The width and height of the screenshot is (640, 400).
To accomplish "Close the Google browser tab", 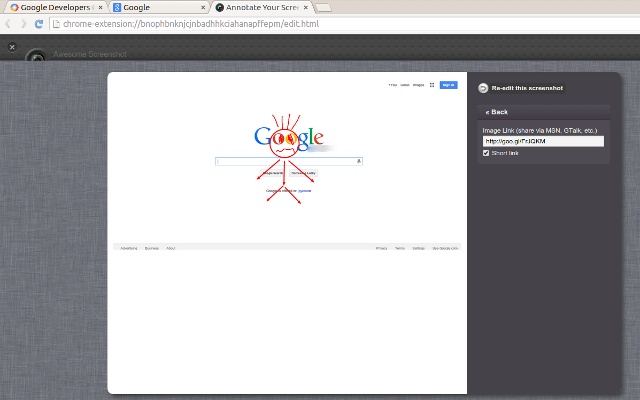I will [x=203, y=7].
